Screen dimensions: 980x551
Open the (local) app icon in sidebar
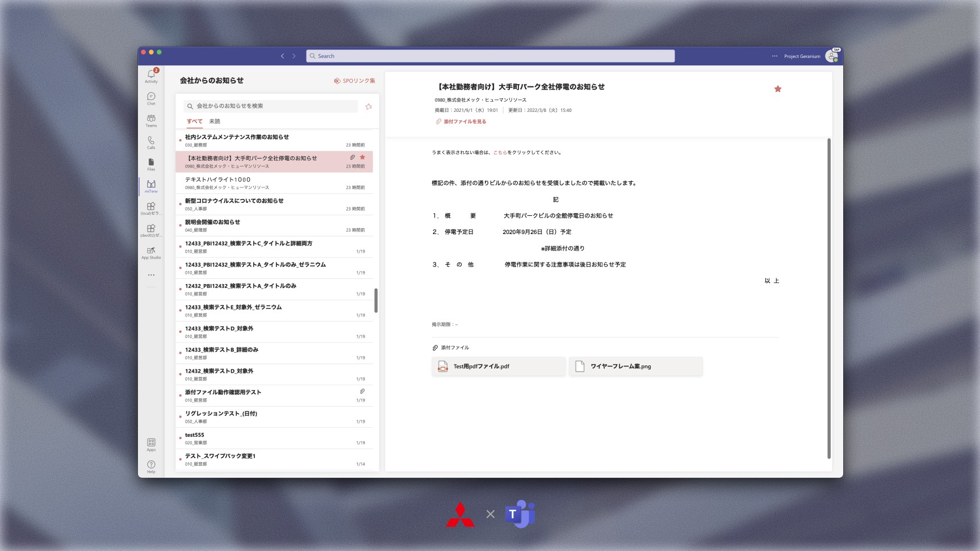click(x=151, y=208)
